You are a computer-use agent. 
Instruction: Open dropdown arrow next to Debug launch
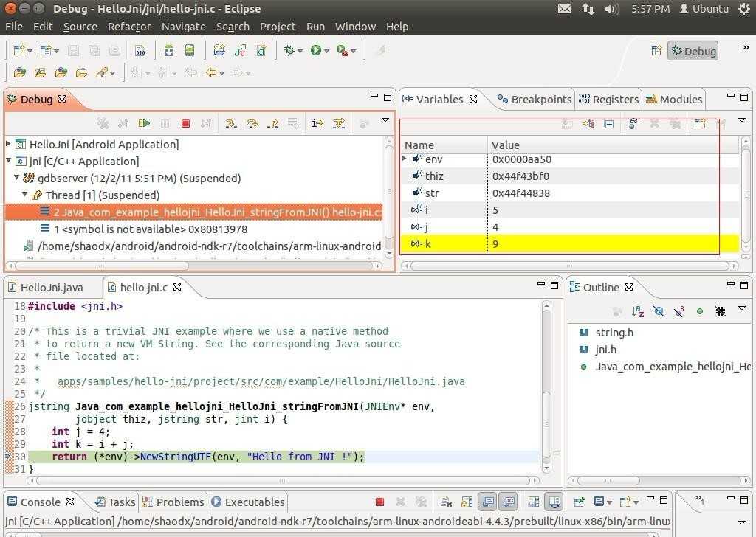point(300,51)
